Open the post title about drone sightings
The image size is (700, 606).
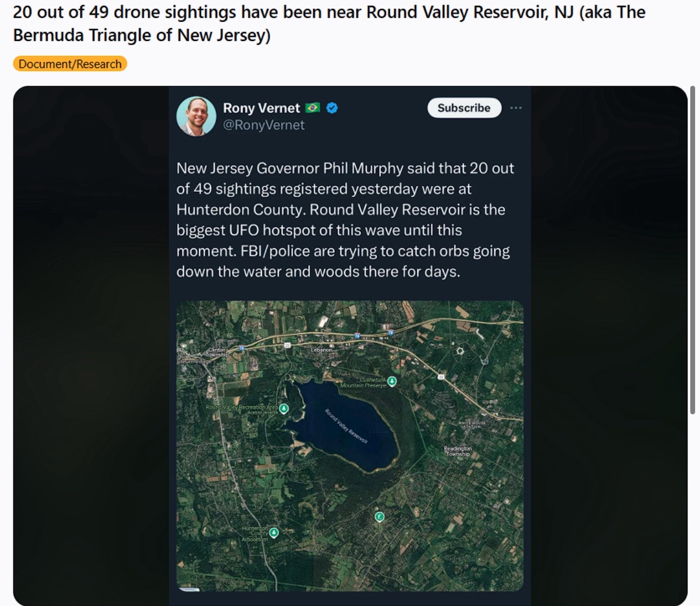[329, 23]
